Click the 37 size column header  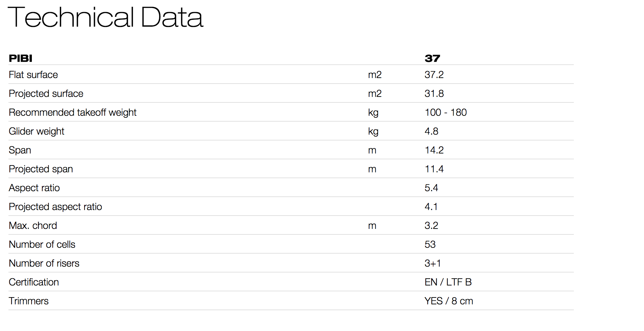pyautogui.click(x=432, y=59)
